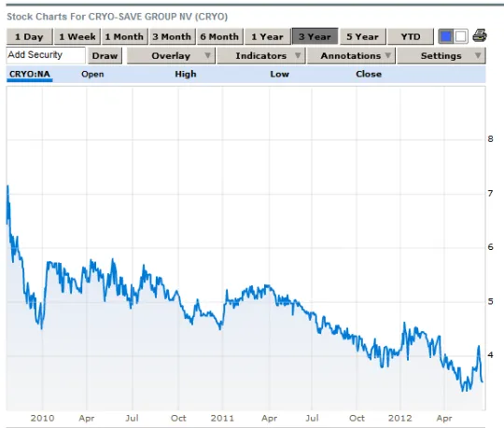This screenshot has height=428, width=504.
Task: Switch to the 5 Year range
Action: tap(362, 36)
